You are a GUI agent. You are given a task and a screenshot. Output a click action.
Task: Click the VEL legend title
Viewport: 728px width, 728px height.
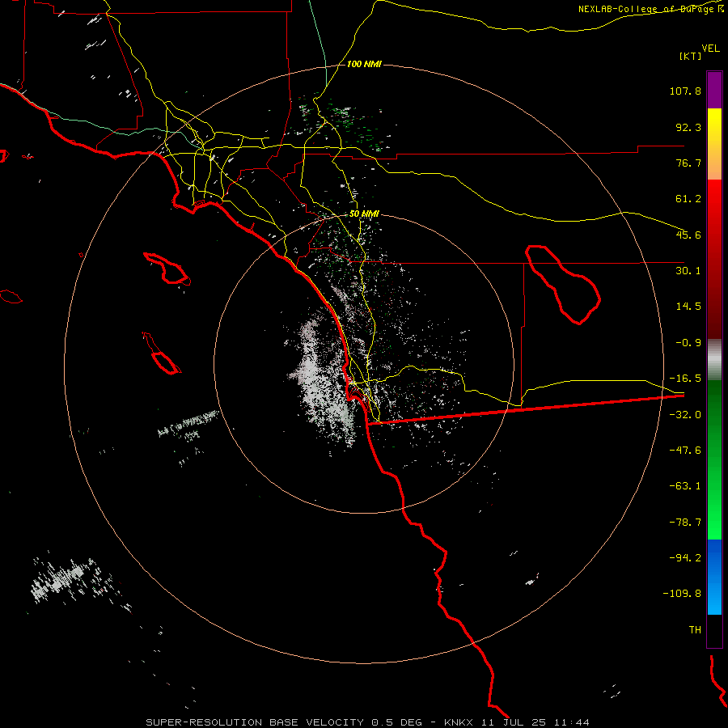point(710,49)
